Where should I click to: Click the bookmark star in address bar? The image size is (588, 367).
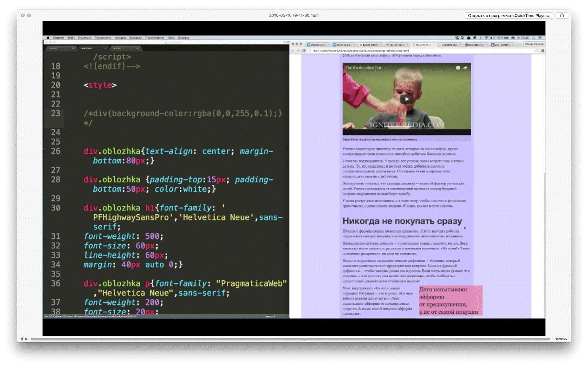coord(536,51)
